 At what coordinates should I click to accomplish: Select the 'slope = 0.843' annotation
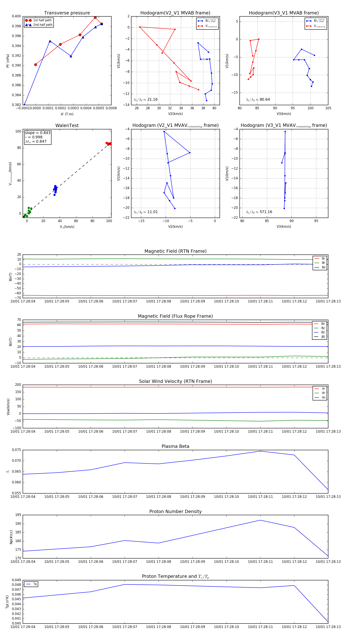[x=37, y=133]
